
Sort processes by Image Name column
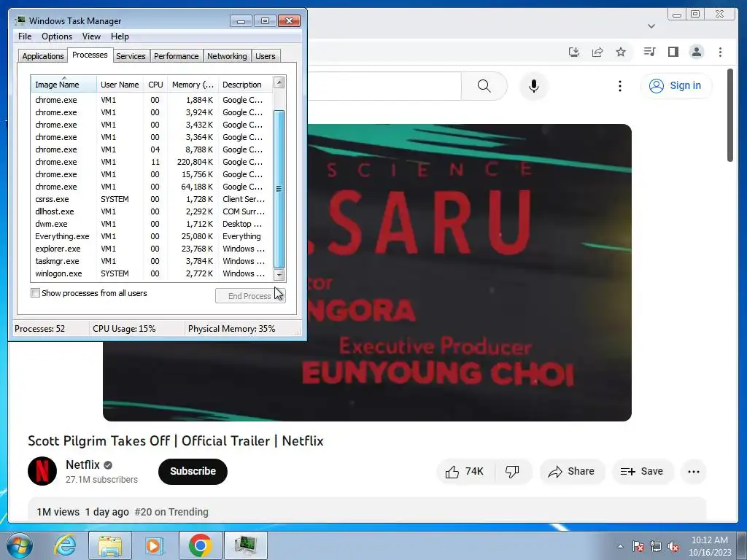coord(63,85)
